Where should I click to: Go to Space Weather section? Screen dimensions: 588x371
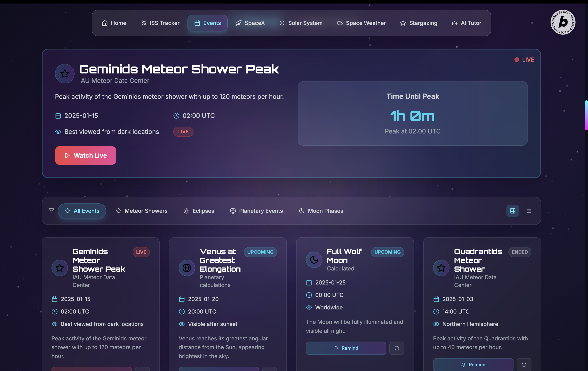coord(361,23)
